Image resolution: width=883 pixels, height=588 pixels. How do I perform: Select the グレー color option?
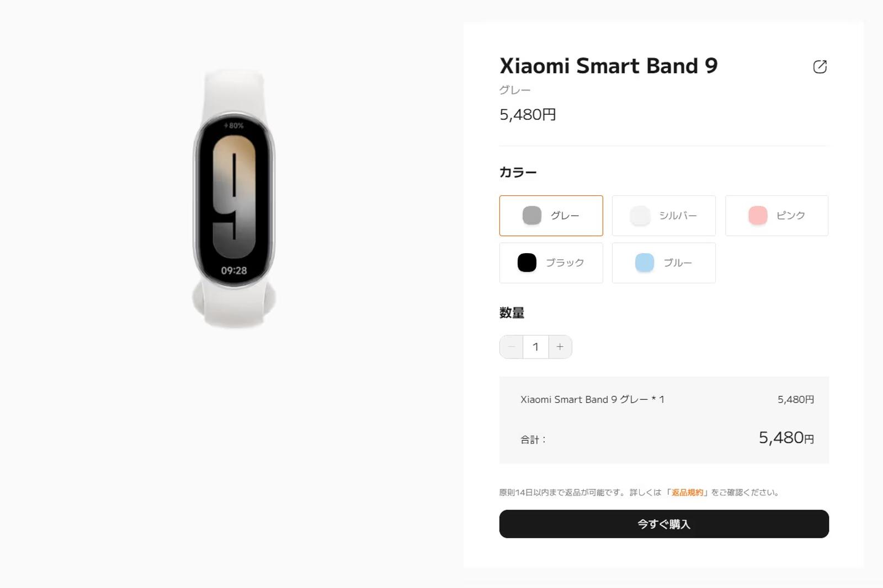coord(551,216)
